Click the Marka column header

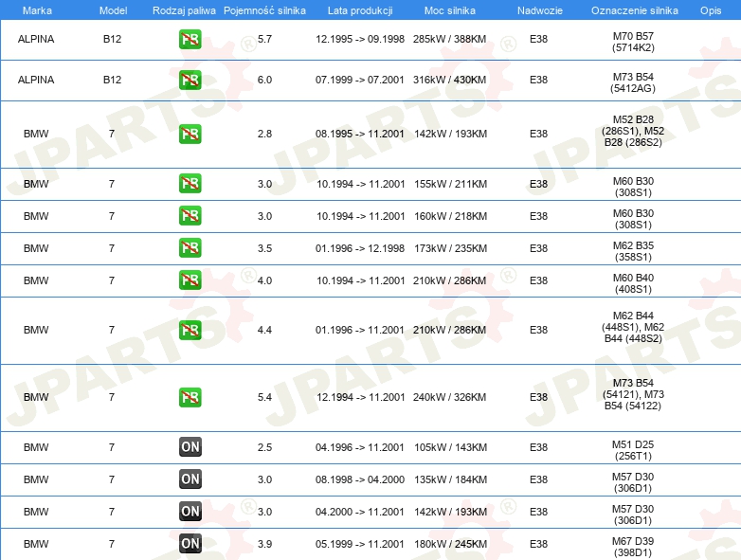37,10
